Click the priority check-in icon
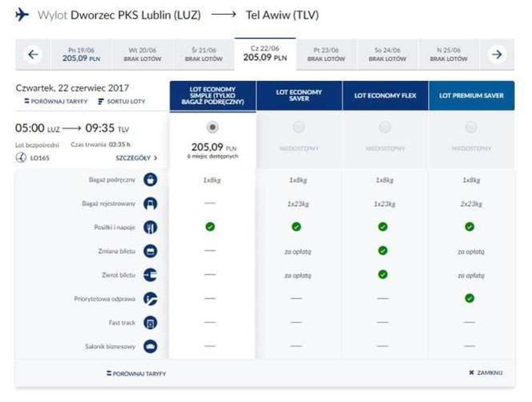 150,299
